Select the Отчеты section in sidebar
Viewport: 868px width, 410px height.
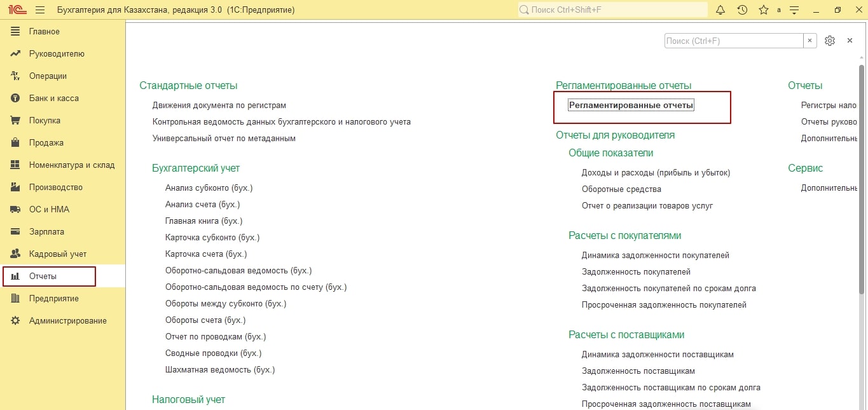[x=43, y=277]
